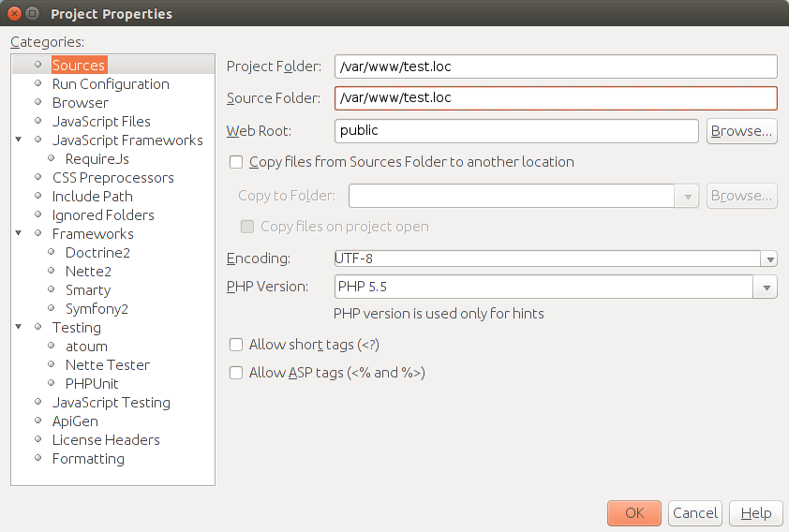Screen dimensions: 789x532
Task: Select the Smarty framework bullet icon
Action: pos(52,289)
